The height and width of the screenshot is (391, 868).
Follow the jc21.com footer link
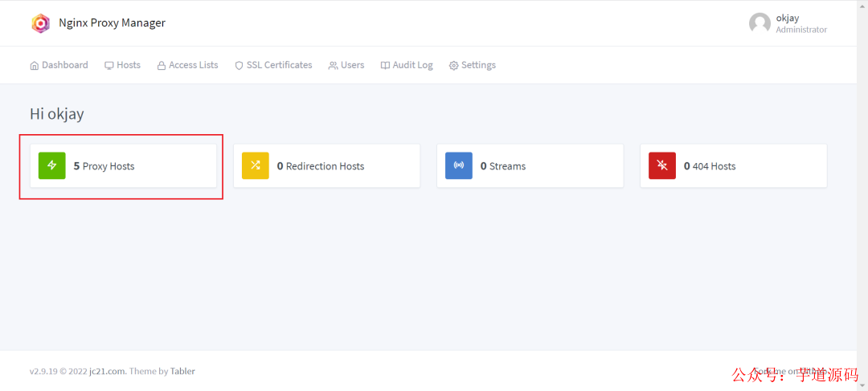coord(108,371)
